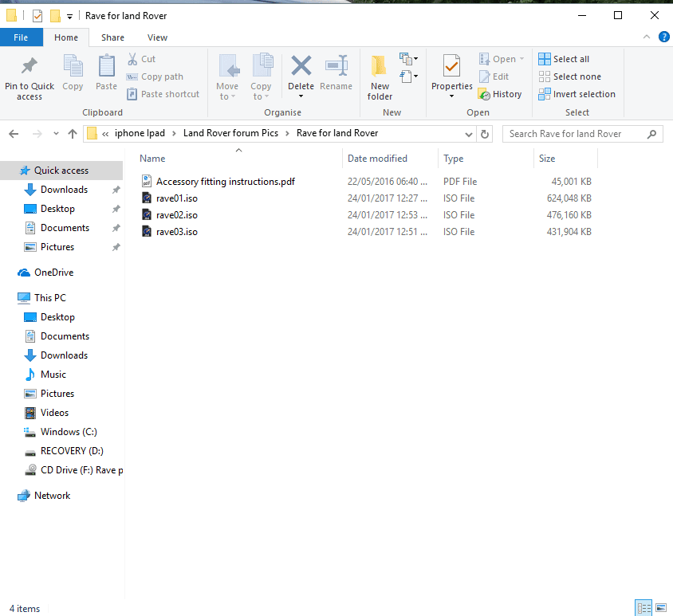Open RECOVERY (D:) drive
The image size is (673, 616).
pyautogui.click(x=72, y=451)
